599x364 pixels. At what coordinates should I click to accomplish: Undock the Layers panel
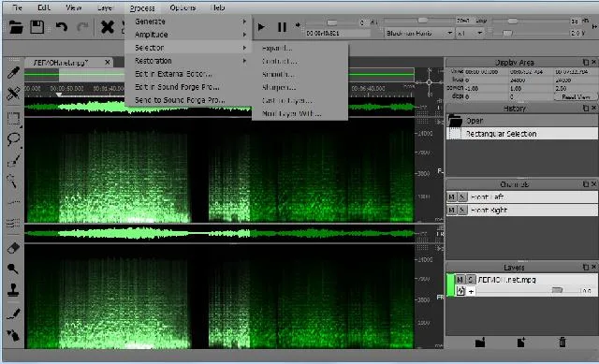(586, 267)
